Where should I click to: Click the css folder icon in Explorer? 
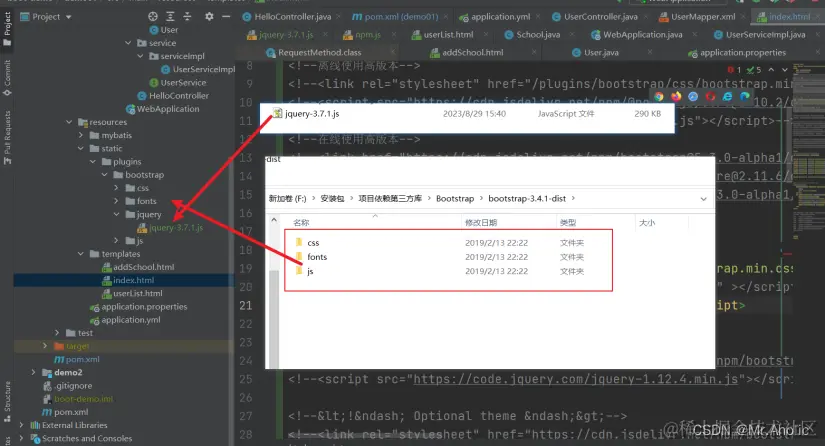tap(299, 242)
